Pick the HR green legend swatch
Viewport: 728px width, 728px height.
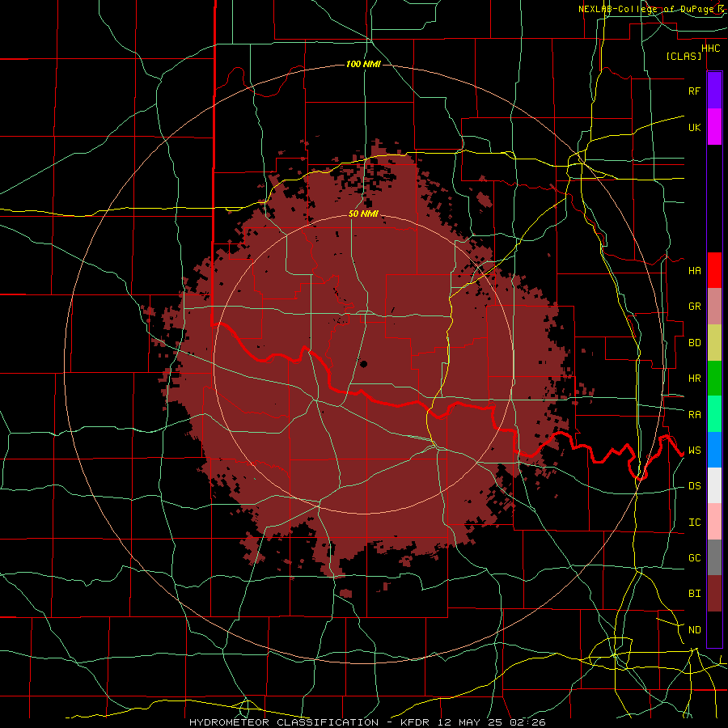[714, 378]
